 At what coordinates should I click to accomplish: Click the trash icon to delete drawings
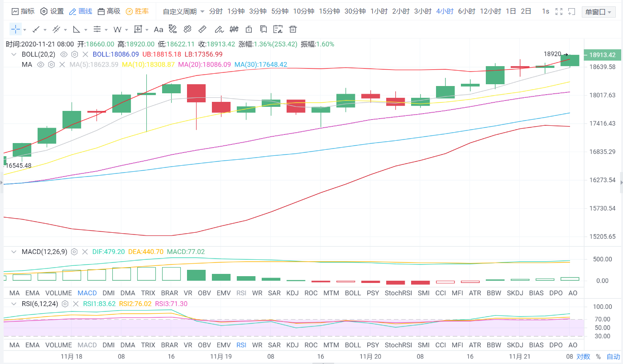pyautogui.click(x=293, y=29)
